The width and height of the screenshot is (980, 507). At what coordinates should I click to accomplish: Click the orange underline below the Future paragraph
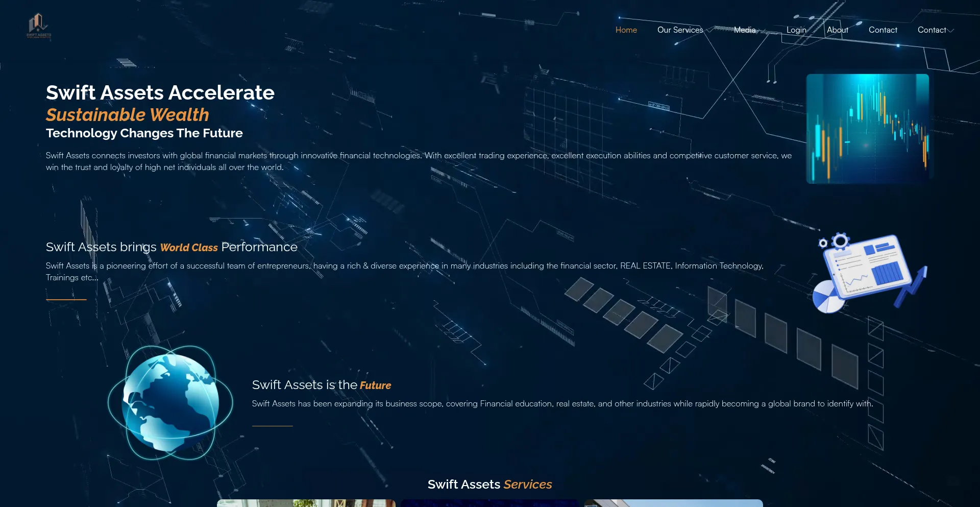coord(272,426)
